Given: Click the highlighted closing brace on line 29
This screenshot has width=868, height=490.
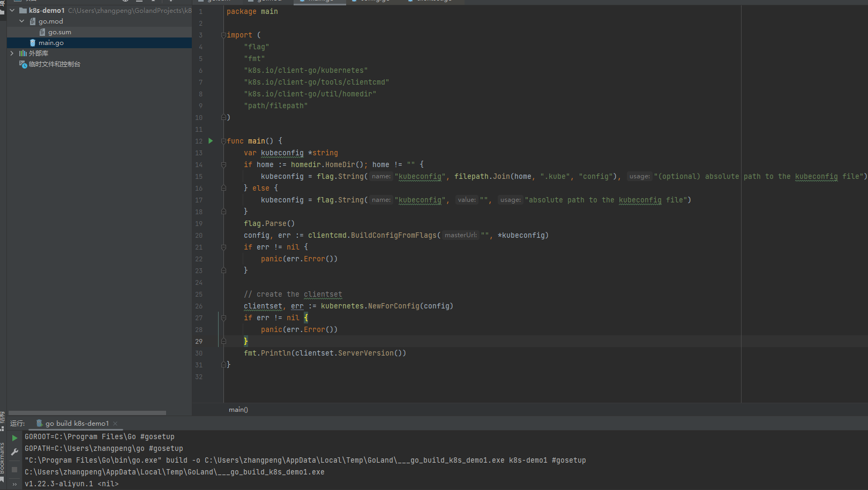Looking at the screenshot, I should click(246, 341).
